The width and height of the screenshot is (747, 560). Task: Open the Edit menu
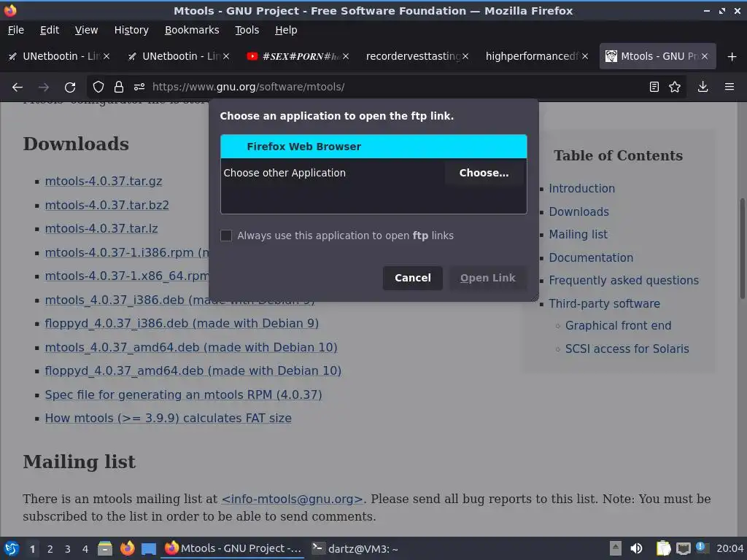[50, 30]
